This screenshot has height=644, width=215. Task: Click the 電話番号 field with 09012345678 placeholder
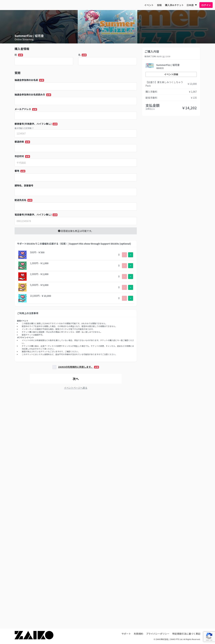(76, 221)
